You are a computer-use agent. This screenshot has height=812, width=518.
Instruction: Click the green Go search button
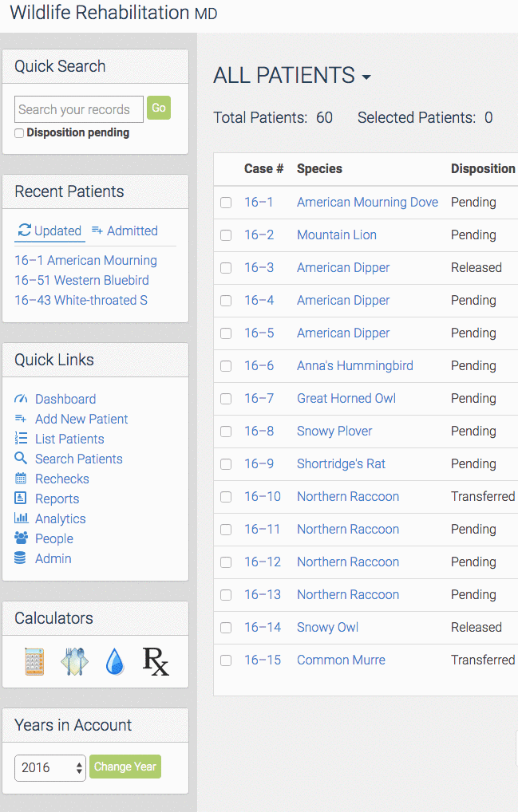[x=159, y=108]
